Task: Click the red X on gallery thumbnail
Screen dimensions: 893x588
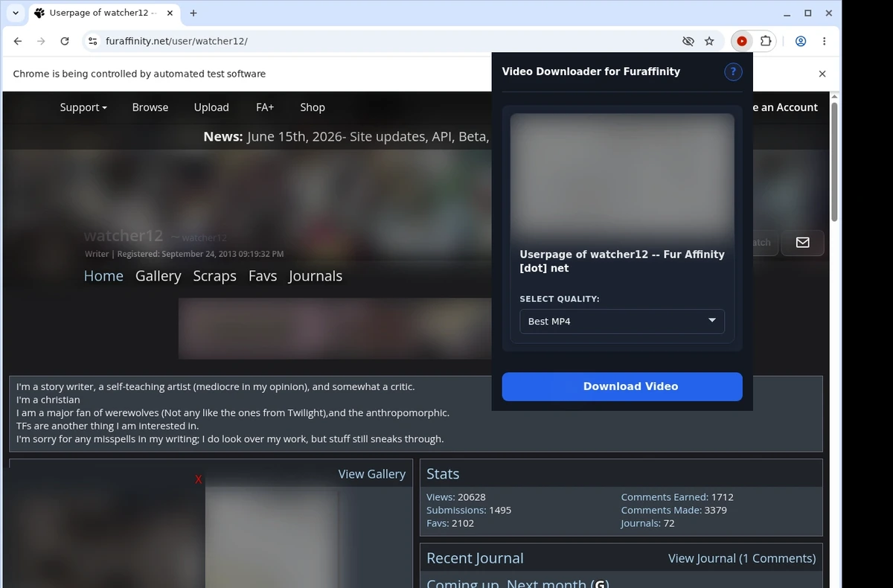Action: 198,480
